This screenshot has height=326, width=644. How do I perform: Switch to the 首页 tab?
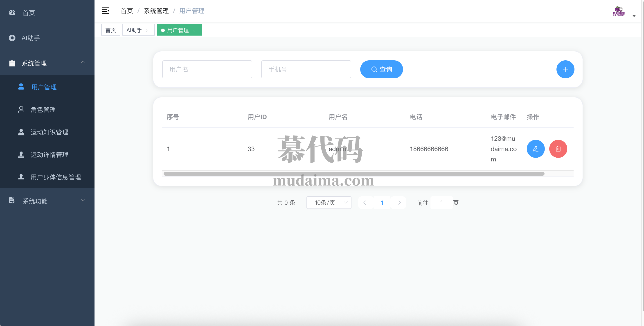coord(110,30)
